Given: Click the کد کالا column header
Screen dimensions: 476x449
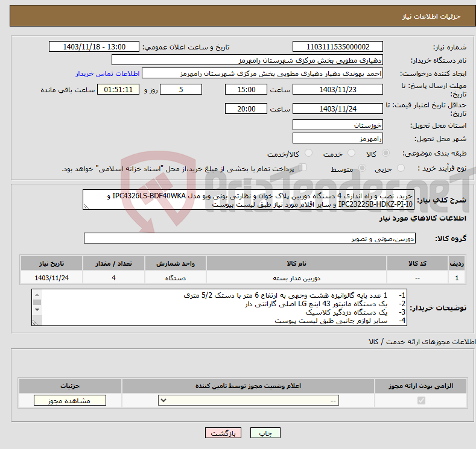Looking at the screenshot, I should click(x=417, y=263).
